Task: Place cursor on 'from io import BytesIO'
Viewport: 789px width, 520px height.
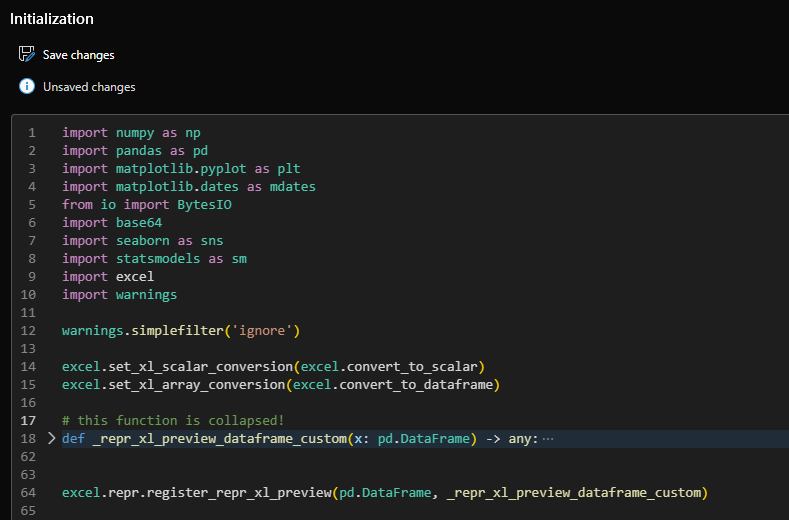Action: 147,205
